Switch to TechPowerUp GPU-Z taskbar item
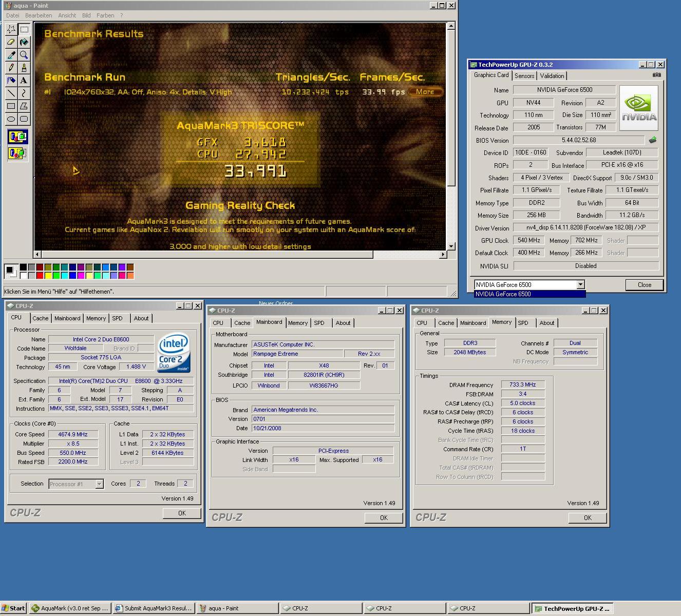681x616 pixels. click(572, 608)
